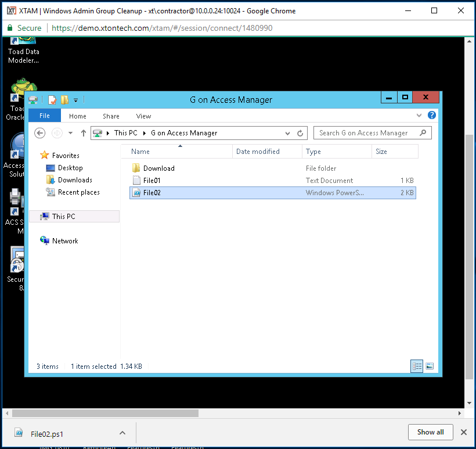476x449 pixels.
Task: Click the New Folder quick access icon
Action: [64, 100]
